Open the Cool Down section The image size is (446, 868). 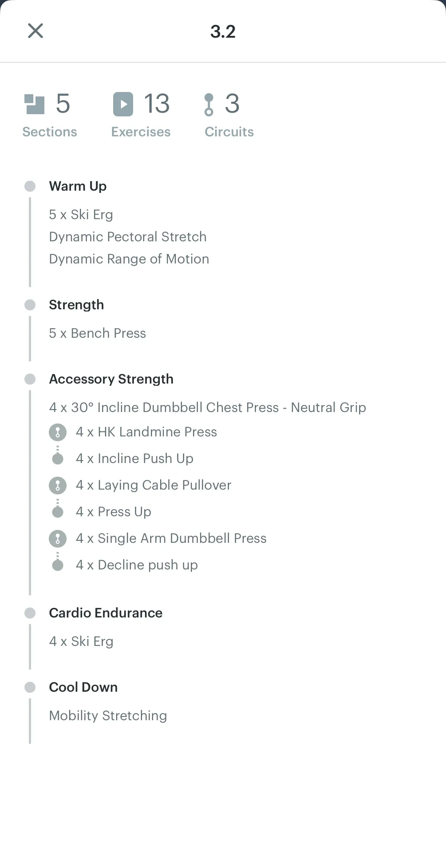83,687
